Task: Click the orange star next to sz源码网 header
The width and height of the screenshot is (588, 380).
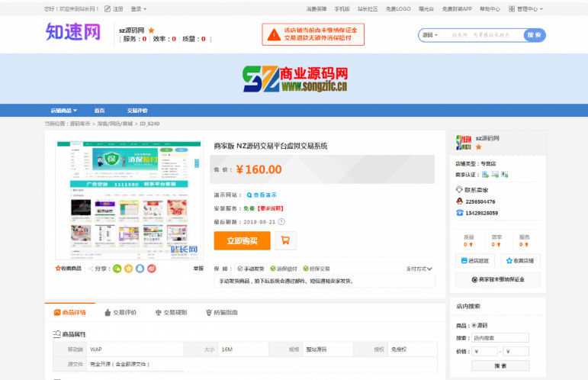Action: (151, 30)
